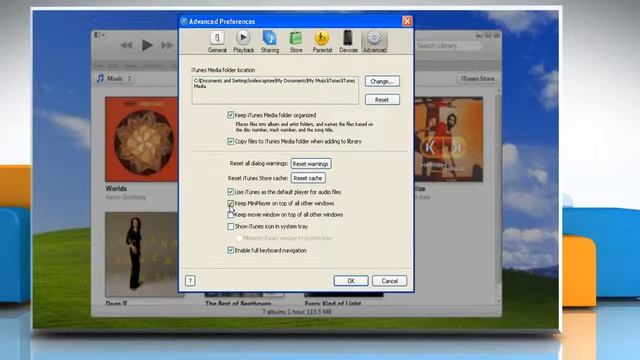Cancel the preferences dialog
This screenshot has height=360, width=640.
389,281
